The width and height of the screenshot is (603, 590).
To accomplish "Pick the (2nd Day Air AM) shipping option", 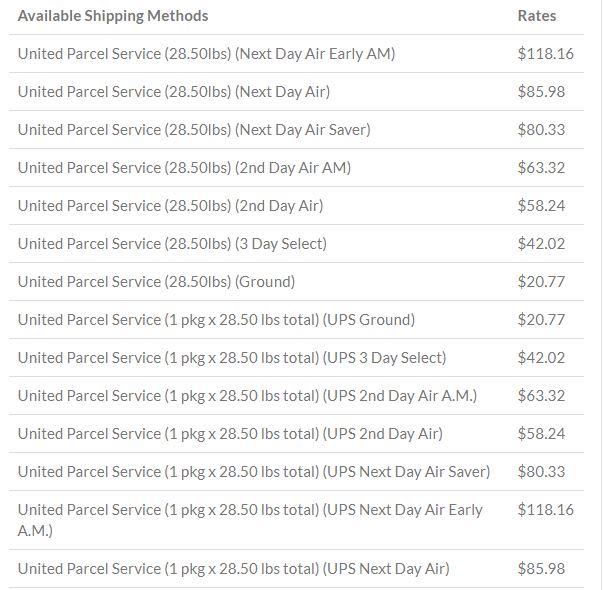I will click(x=184, y=168).
